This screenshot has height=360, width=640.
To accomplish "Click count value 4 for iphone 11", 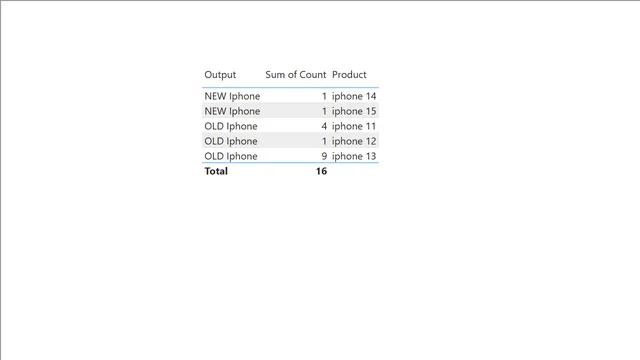I will [324, 126].
